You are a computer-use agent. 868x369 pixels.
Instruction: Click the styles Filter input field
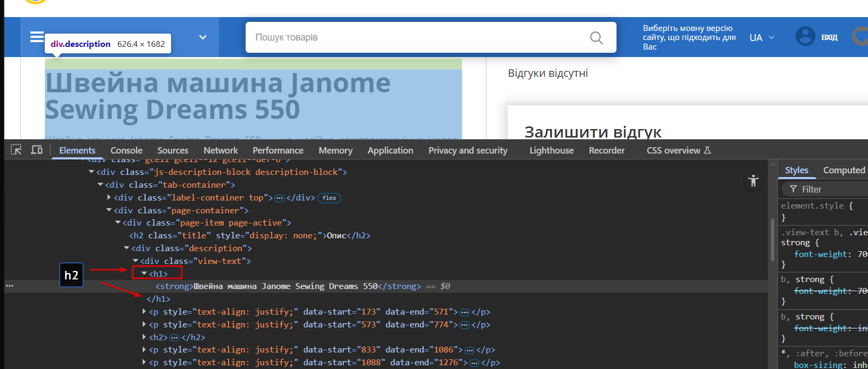click(x=826, y=189)
